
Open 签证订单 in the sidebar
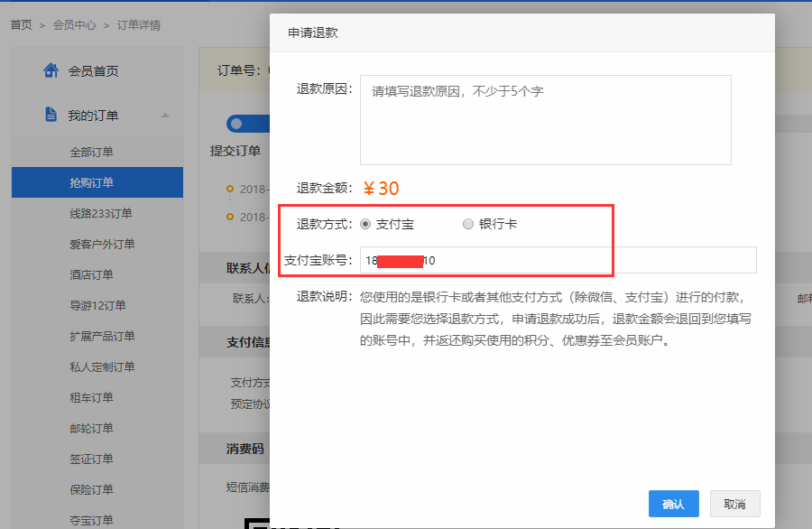[92, 459]
